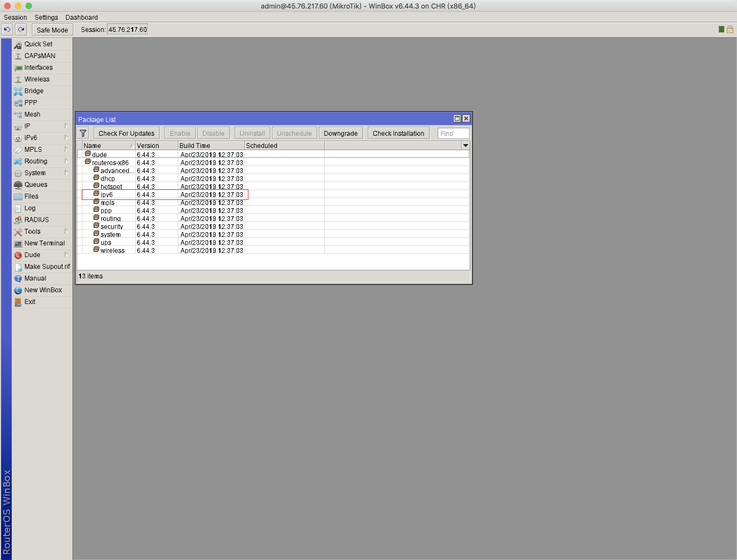Click the Scheduled column header
Screen dimensions: 737x560
pos(284,146)
